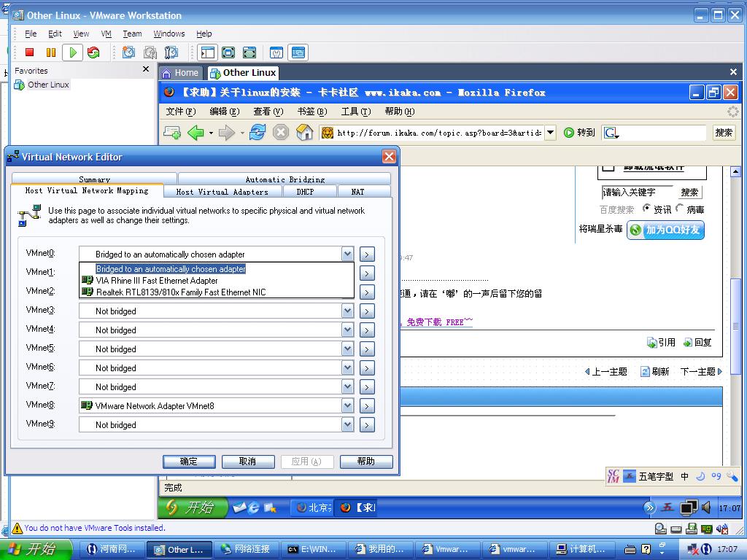Screen dimensions: 747x560
Task: Open Firefox 书签 bookmarks menu
Action: tap(312, 112)
